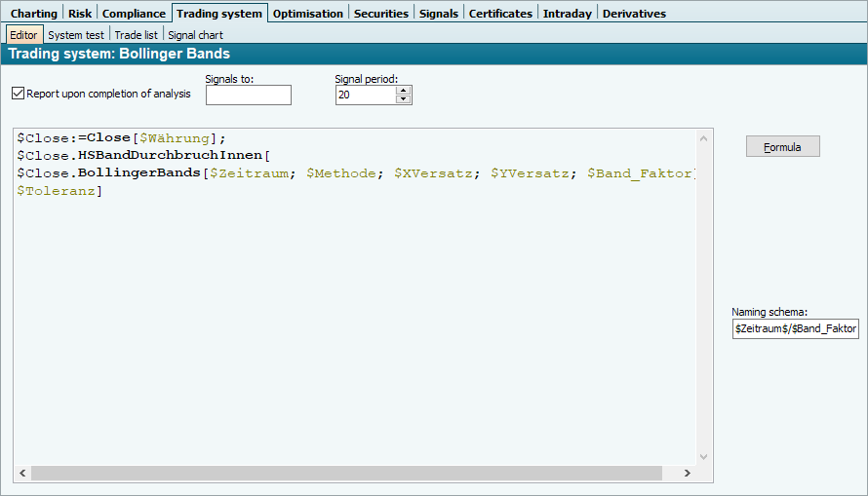Show the Signal chart sub-tab

coord(195,35)
